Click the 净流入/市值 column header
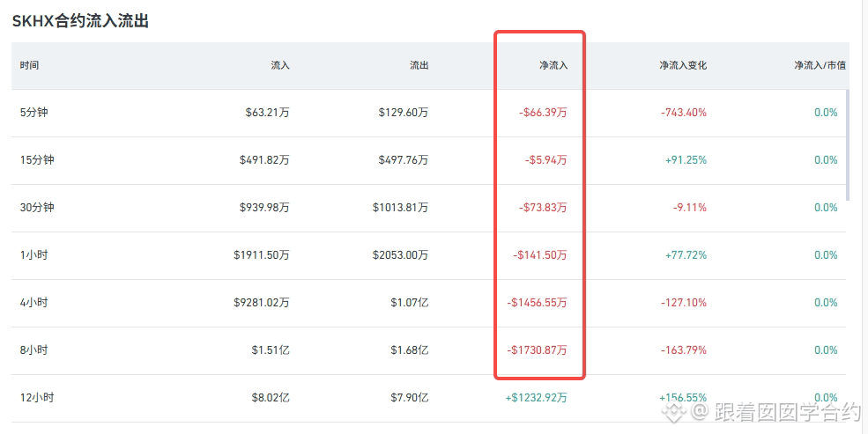The width and height of the screenshot is (868, 434). click(x=820, y=65)
